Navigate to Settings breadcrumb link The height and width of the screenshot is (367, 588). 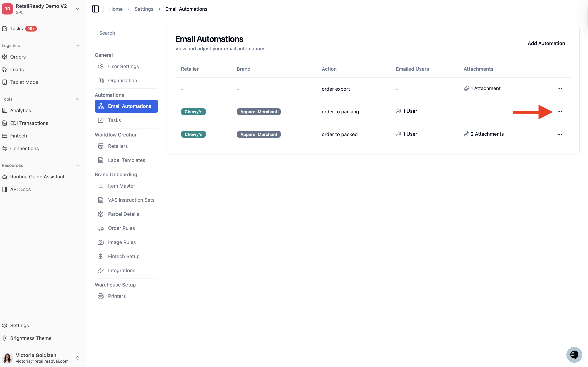coord(144,9)
